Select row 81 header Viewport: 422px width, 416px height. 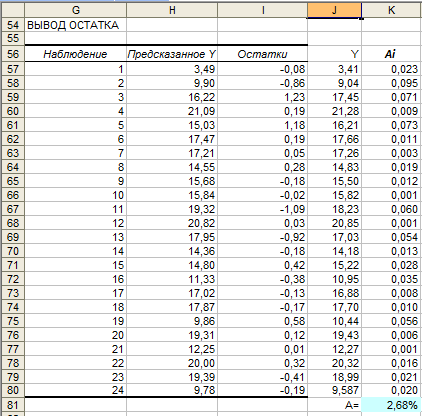(13, 405)
